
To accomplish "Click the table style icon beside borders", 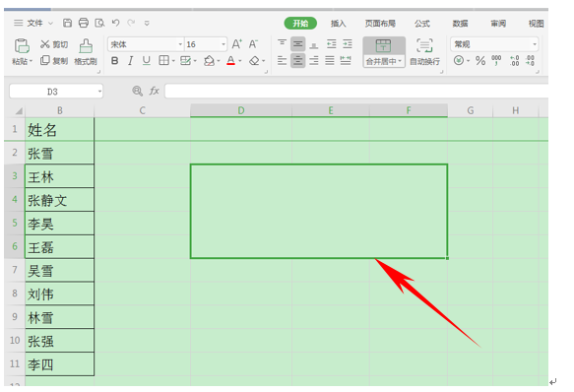I will pyautogui.click(x=185, y=60).
